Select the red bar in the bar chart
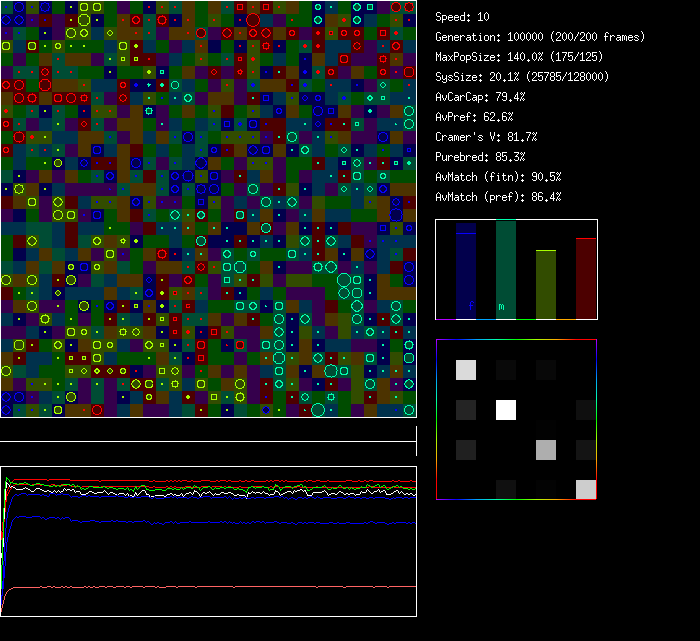The image size is (700, 641). 586,278
